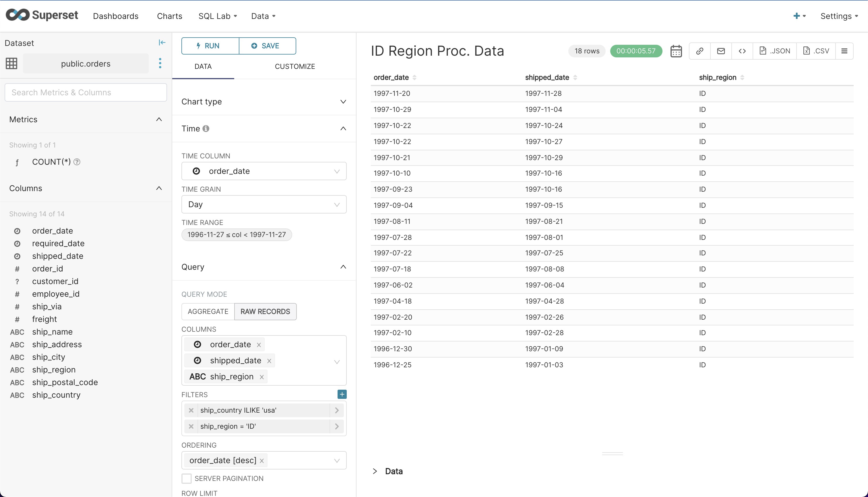
Task: Type in the Search Metrics & Columns field
Action: pyautogui.click(x=85, y=92)
